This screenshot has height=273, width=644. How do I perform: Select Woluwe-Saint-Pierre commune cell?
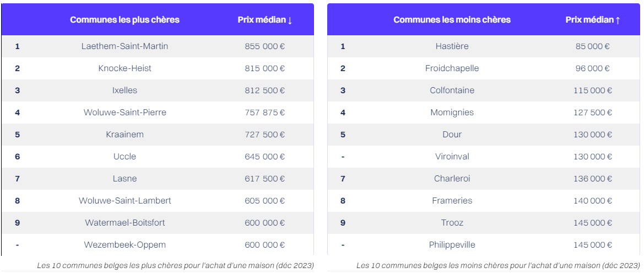125,113
